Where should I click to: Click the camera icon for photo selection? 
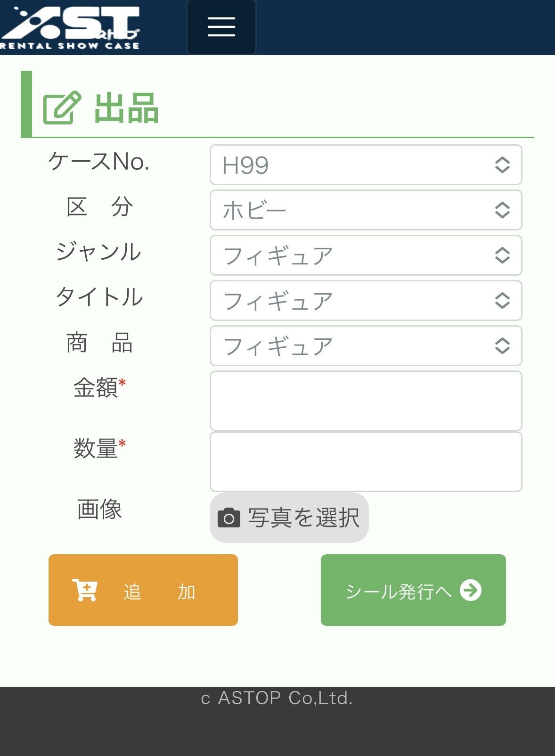229,518
